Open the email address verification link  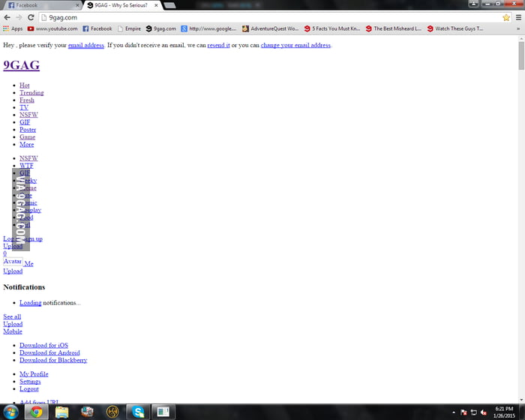86,45
